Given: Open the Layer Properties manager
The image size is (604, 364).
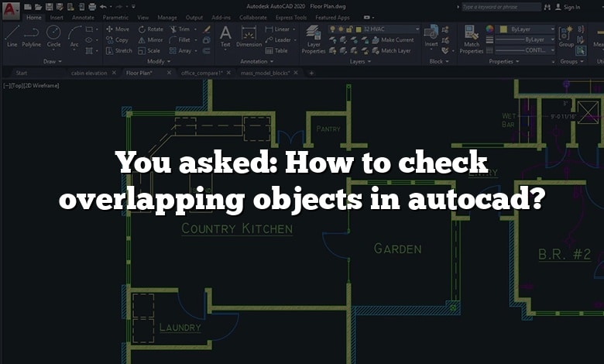Looking at the screenshot, I should point(314,39).
